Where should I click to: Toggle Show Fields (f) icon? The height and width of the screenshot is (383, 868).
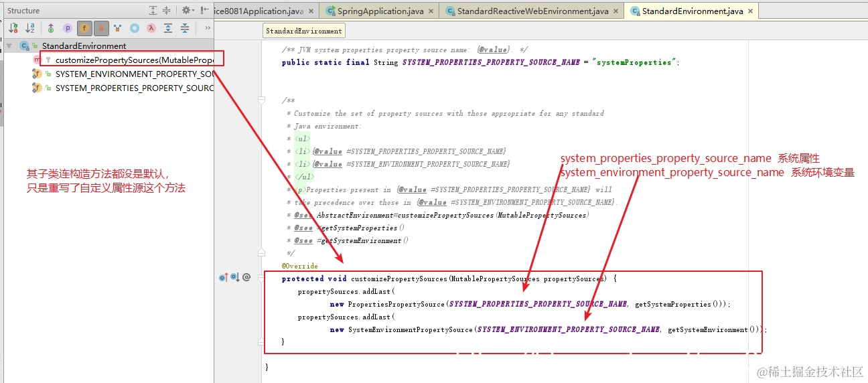(84, 28)
